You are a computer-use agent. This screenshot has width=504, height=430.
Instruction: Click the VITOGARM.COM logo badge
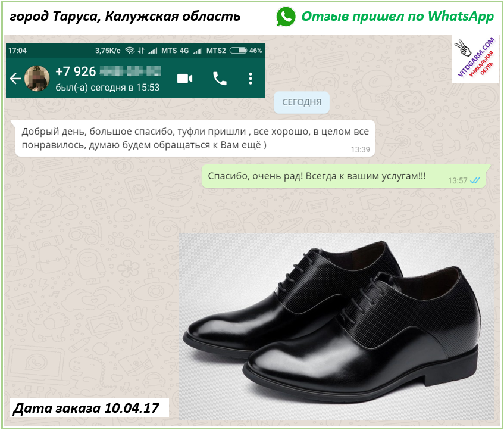tap(475, 59)
